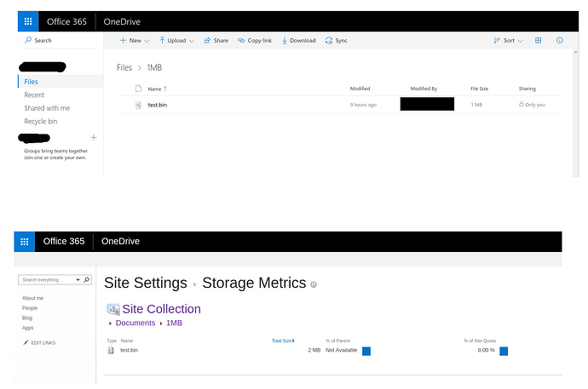588x389 pixels.
Task: Expand the Sort dropdown chevron
Action: (x=520, y=41)
